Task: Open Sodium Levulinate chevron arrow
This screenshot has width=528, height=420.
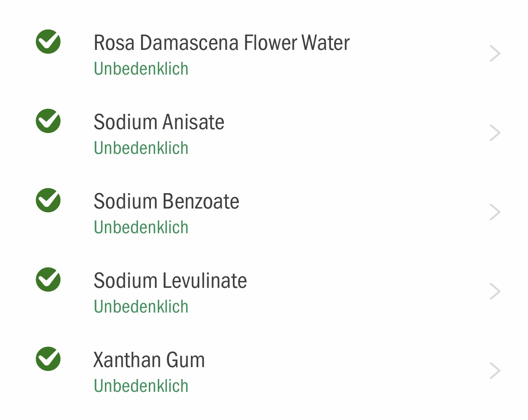Action: [495, 292]
